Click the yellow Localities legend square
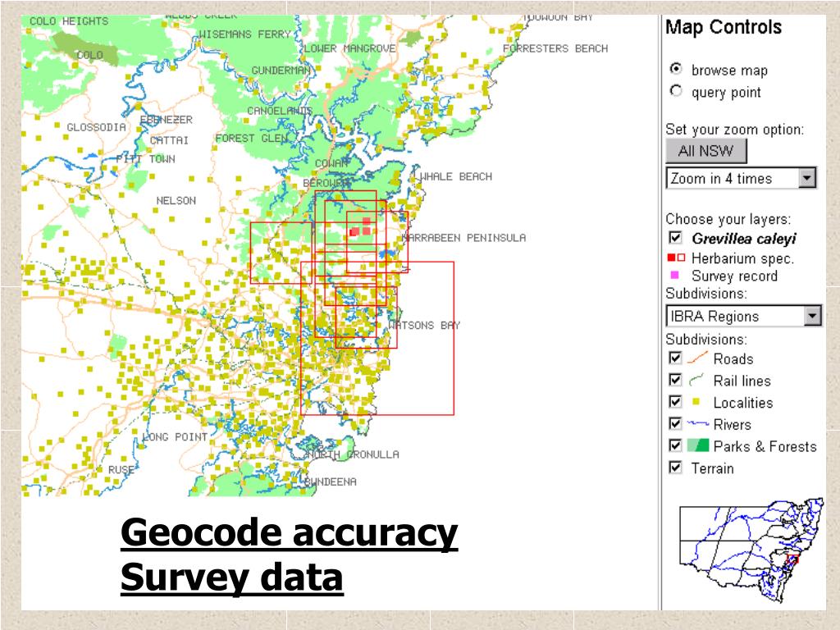This screenshot has height=630, width=840. (x=696, y=402)
